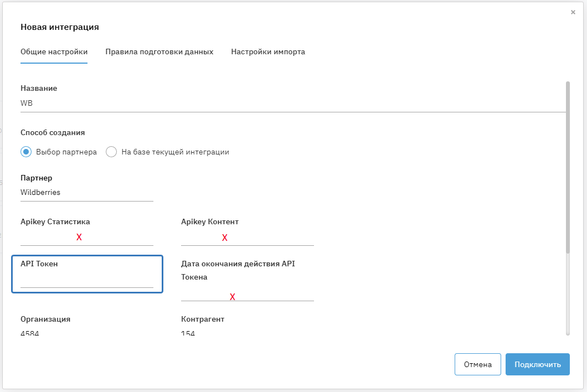
Task: Choose the На базе текущей интеграции option
Action: 111,152
